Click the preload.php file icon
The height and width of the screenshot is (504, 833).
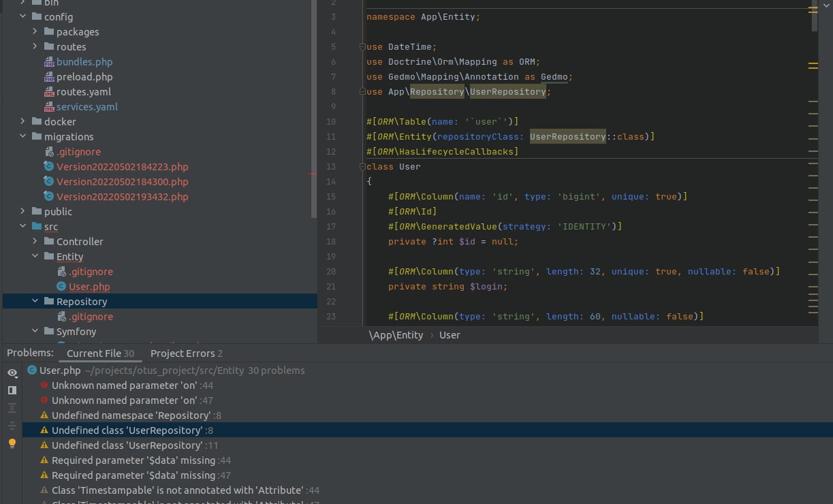point(49,77)
